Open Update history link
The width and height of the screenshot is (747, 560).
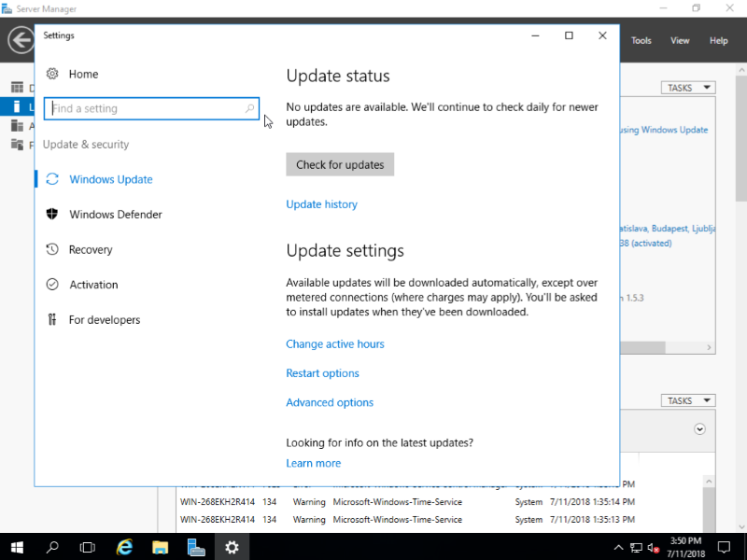(x=321, y=204)
